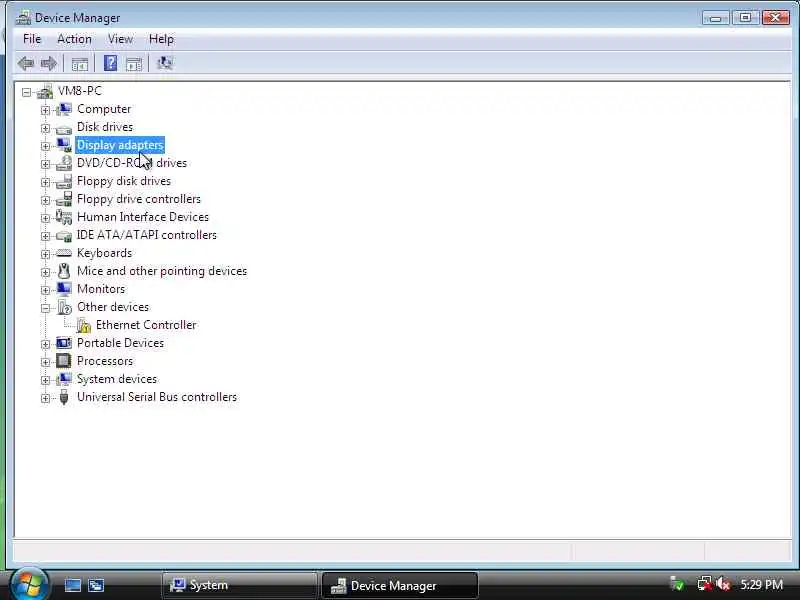The width and height of the screenshot is (800, 600).
Task: Click the Device Manager taskbar button
Action: [399, 585]
